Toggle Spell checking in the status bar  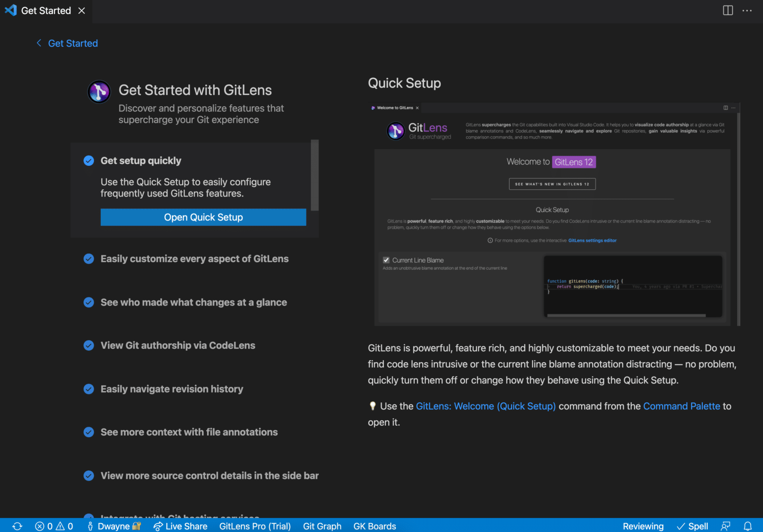(x=692, y=526)
